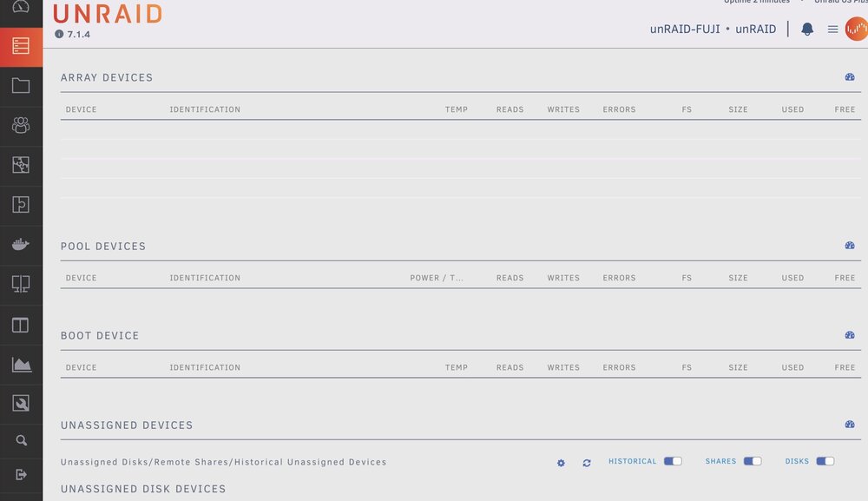Click the gauge icon beside Unassigned Devices
The image size is (868, 501).
coord(850,424)
